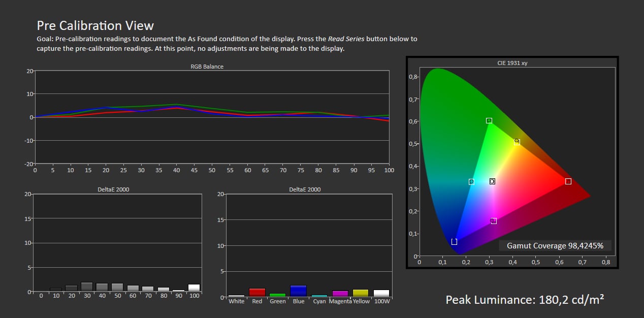Click the white point marker in CIE diagram
This screenshot has height=318, width=644.
(492, 181)
